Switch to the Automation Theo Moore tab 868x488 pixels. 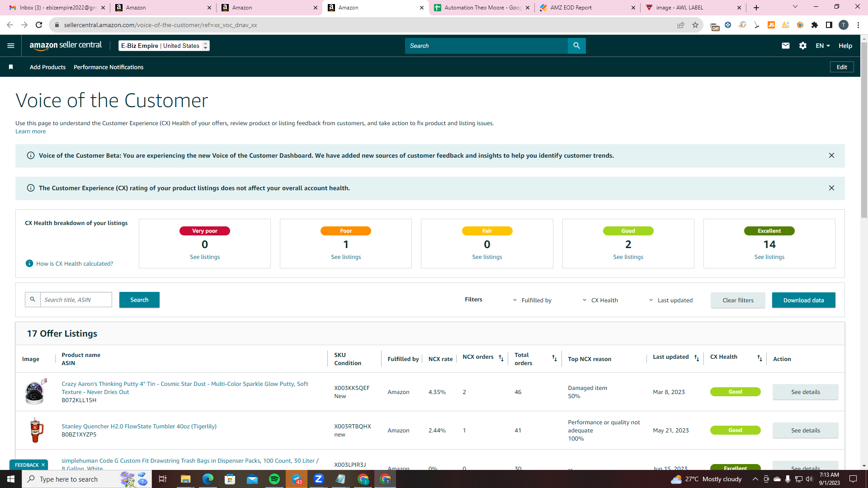point(481,8)
